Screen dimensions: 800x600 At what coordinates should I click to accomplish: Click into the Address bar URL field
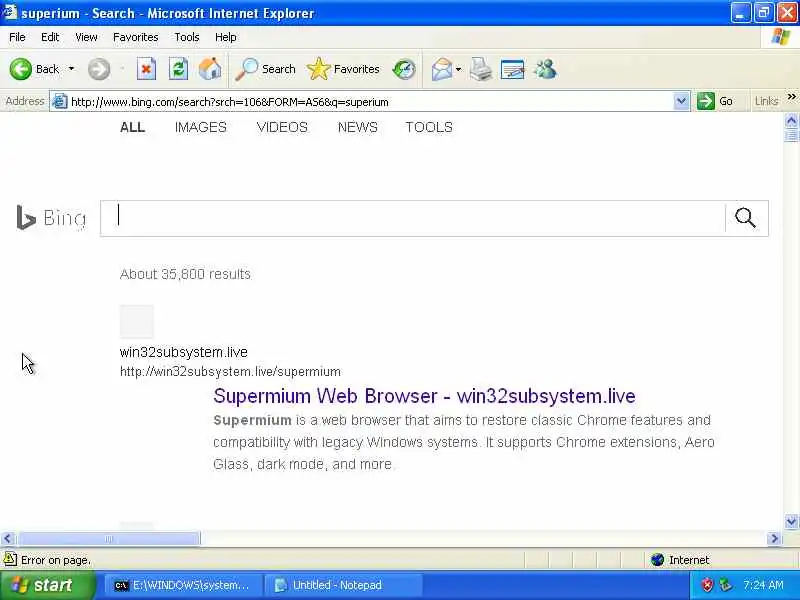pyautogui.click(x=371, y=102)
